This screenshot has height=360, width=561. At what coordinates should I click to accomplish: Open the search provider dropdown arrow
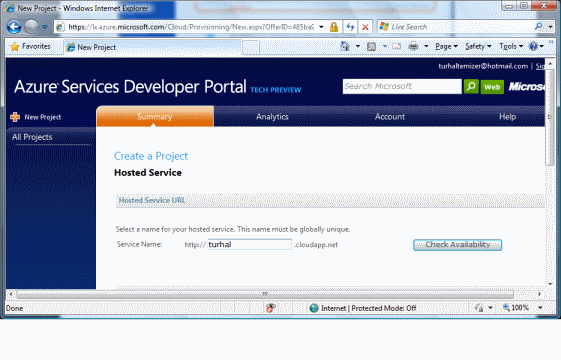(x=550, y=27)
